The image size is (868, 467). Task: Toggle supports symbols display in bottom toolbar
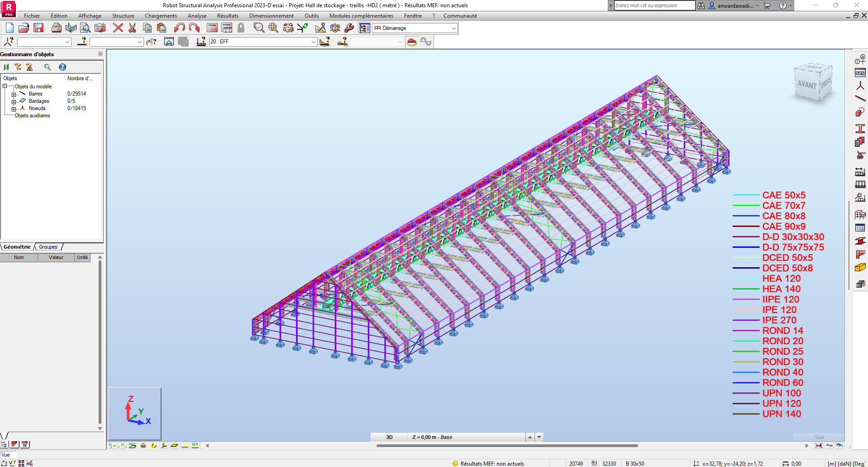coord(143,446)
